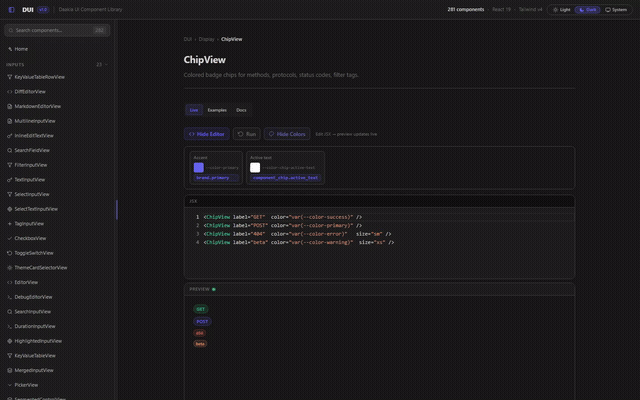Click the ToggleSwitchView refresh icon
The height and width of the screenshot is (400, 640).
9,253
